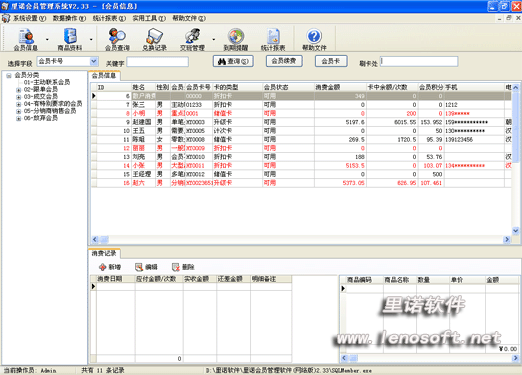The width and height of the screenshot is (522, 375).
Task: Open the 交班管理 toolbar icon
Action: 192,36
